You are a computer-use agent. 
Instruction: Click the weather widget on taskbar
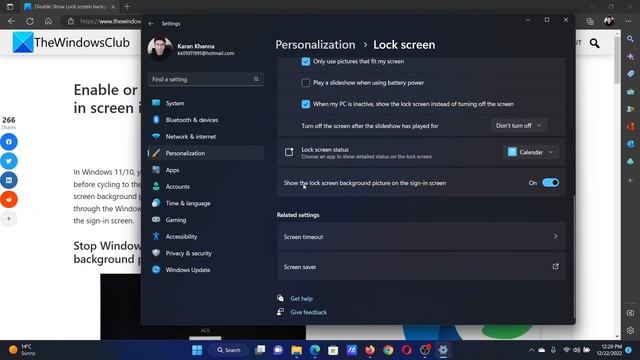(x=22, y=350)
